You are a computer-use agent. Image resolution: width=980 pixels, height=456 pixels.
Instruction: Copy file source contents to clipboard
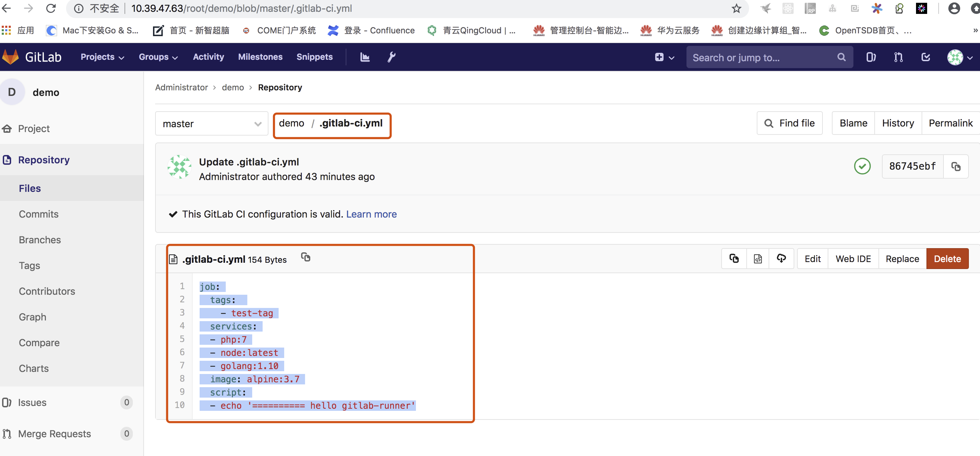tap(734, 259)
